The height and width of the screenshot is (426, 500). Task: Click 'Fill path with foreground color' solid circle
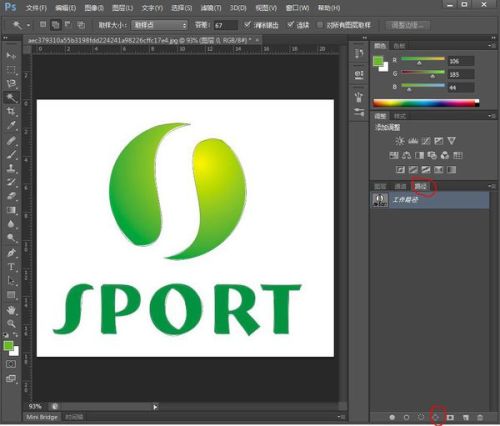click(x=392, y=417)
